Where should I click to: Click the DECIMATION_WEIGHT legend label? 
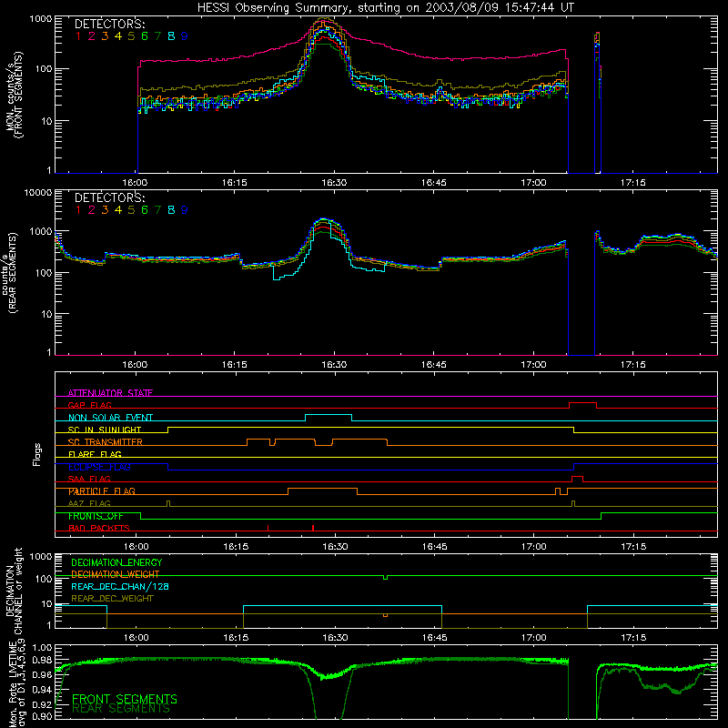pos(116,575)
